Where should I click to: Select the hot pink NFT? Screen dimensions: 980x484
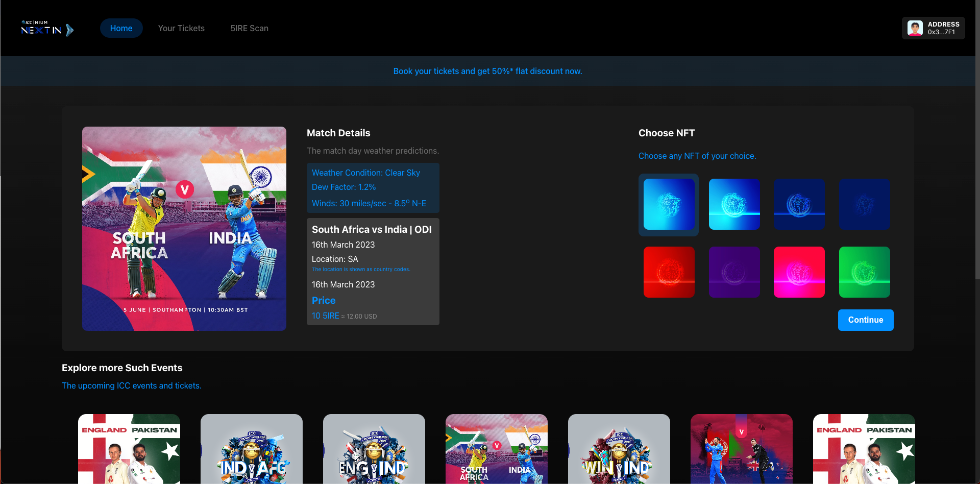tap(799, 272)
